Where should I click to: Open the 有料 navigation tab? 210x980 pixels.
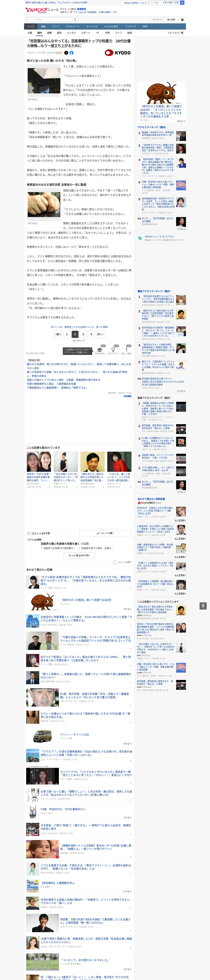coord(145,27)
